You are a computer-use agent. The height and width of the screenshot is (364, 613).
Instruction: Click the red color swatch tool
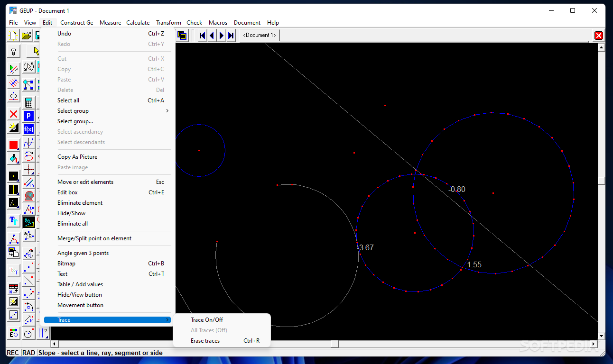click(13, 145)
